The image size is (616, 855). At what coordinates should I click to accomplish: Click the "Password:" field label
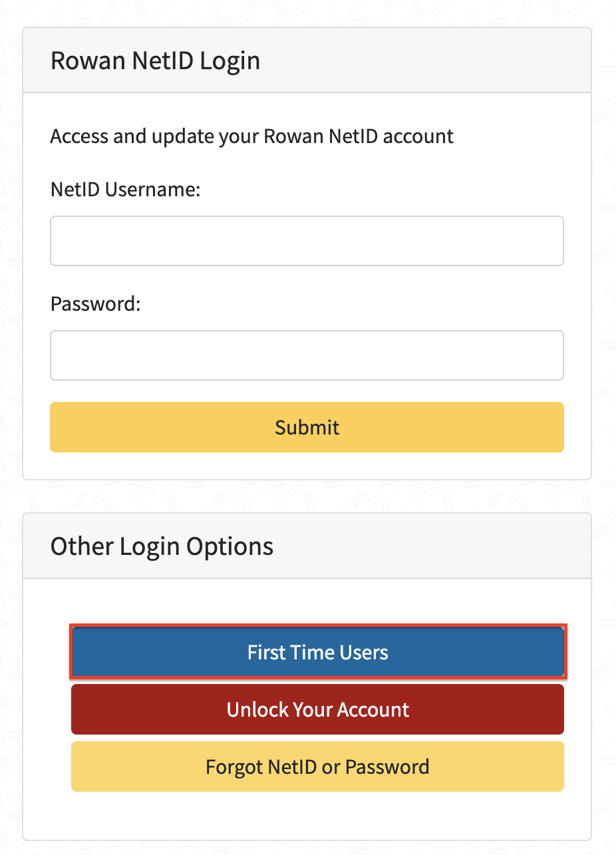pyautogui.click(x=96, y=304)
